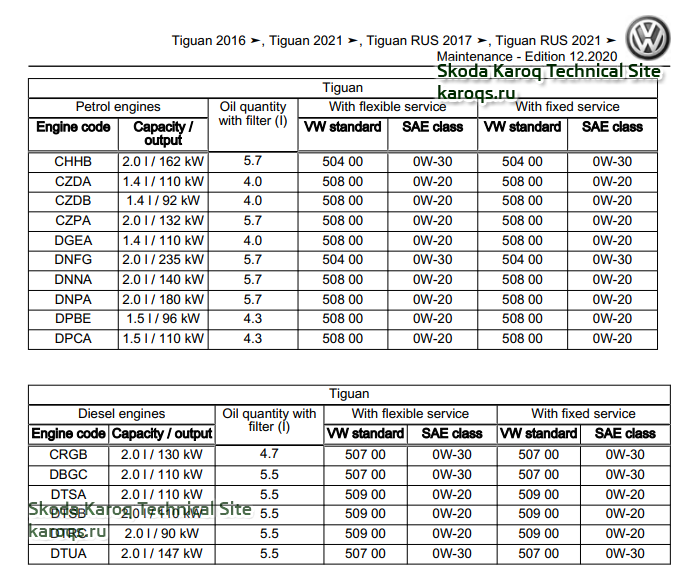Select 'Oil quantity with filter (l)' in diesel table
690x575 pixels.
269,420
